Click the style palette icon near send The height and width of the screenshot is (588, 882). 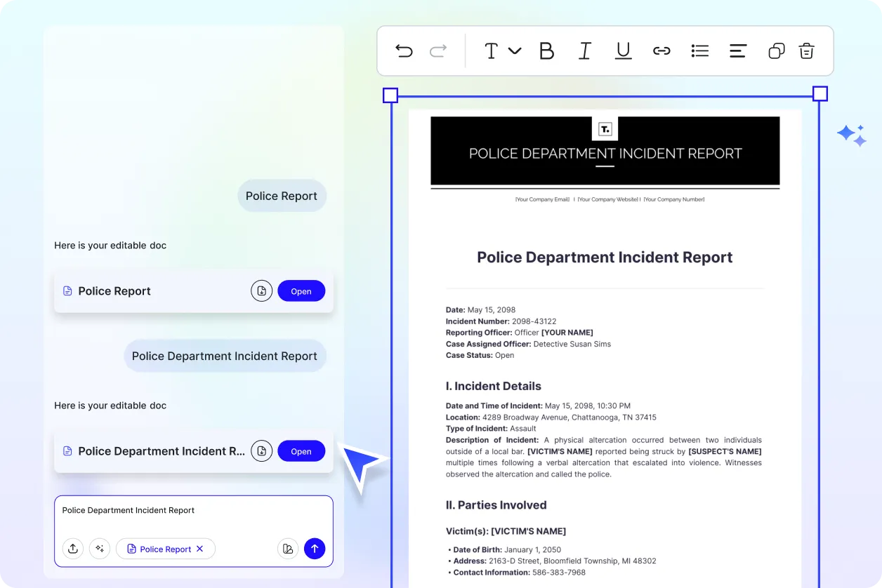[x=288, y=549]
